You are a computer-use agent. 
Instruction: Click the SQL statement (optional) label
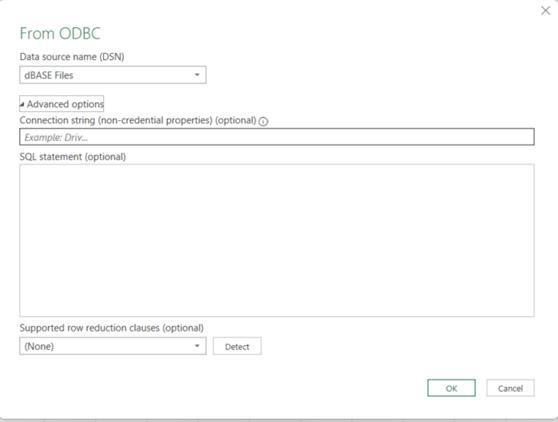pos(73,157)
